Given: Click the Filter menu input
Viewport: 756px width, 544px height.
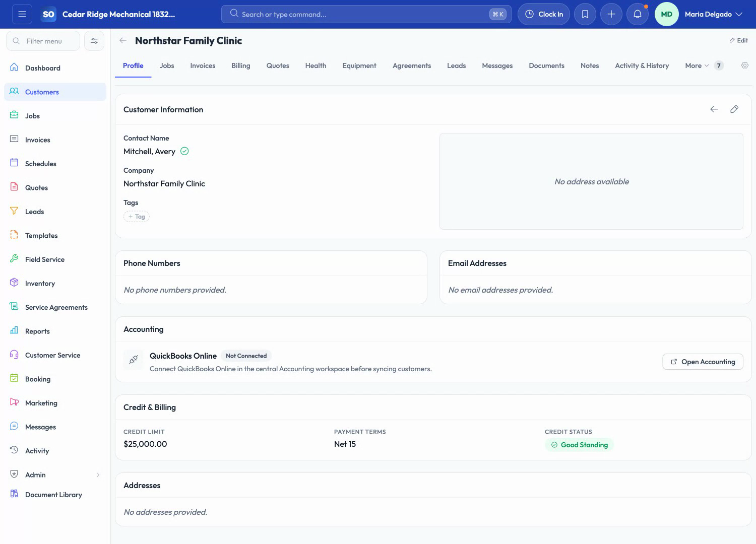Looking at the screenshot, I should tap(43, 41).
